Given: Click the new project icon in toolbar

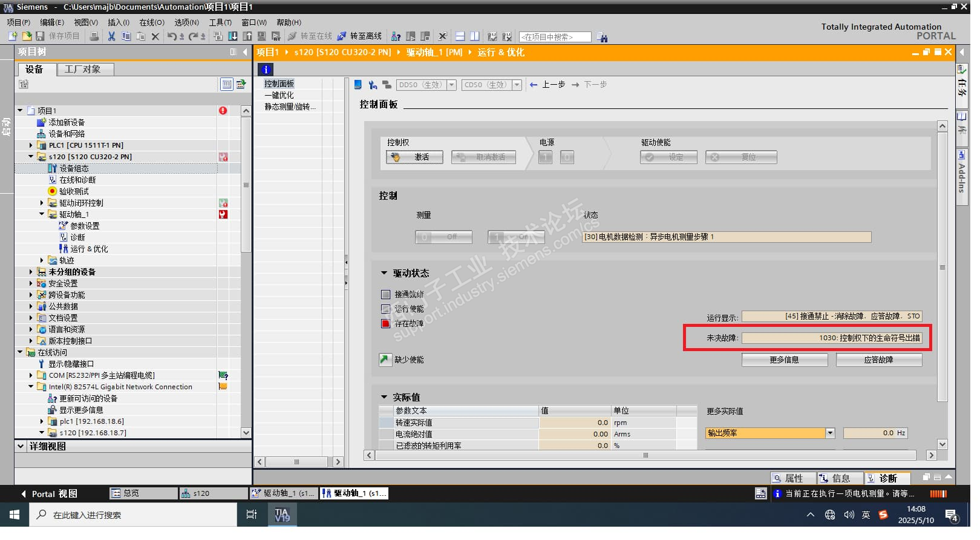Looking at the screenshot, I should click(13, 36).
